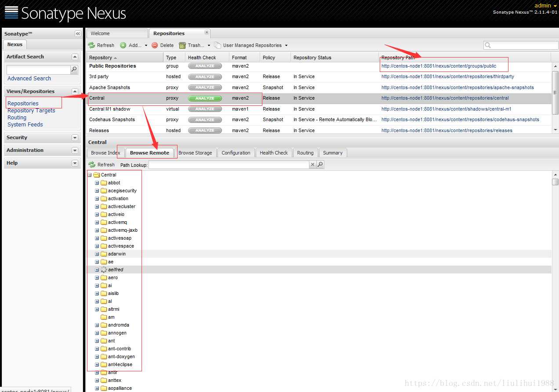
Task: Click ANALYZE for Releases repository
Action: coord(205,130)
